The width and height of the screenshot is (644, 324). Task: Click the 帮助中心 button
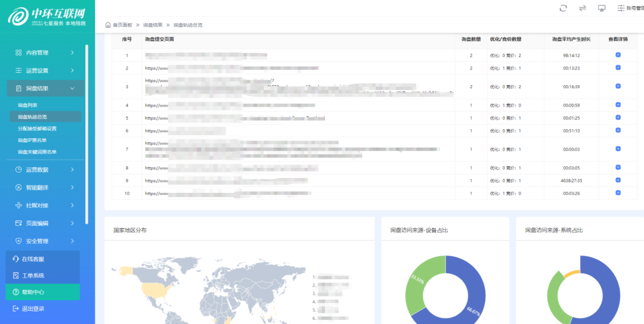(x=42, y=292)
